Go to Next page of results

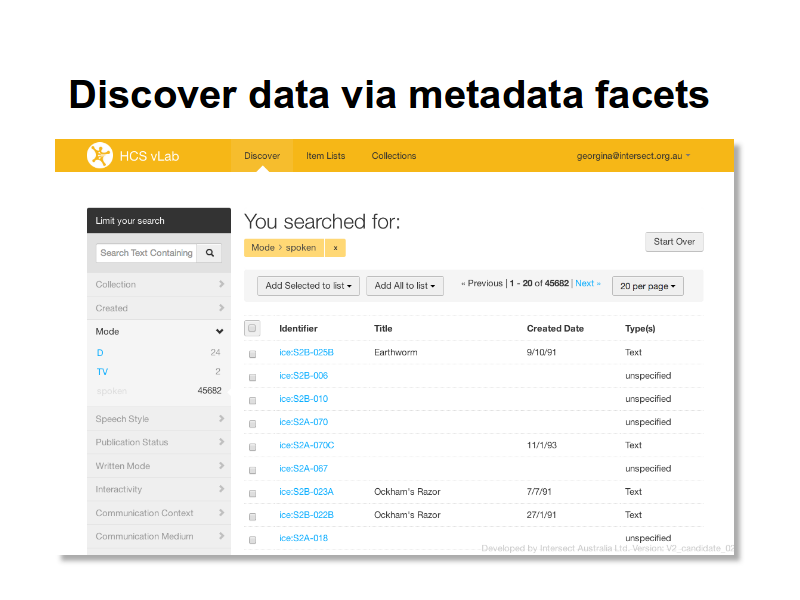[588, 283]
